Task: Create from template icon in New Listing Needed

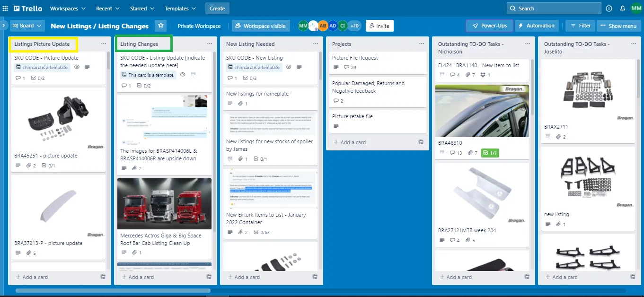Action: pos(315,277)
